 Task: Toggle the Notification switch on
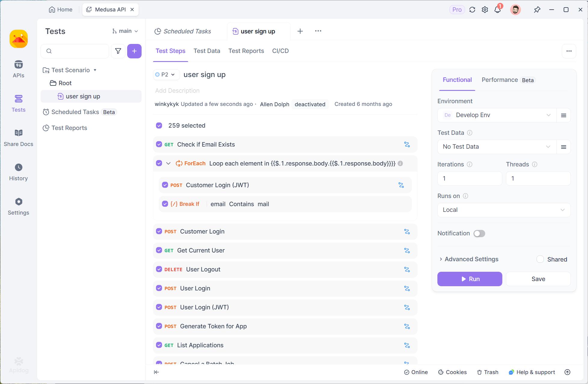(x=479, y=234)
